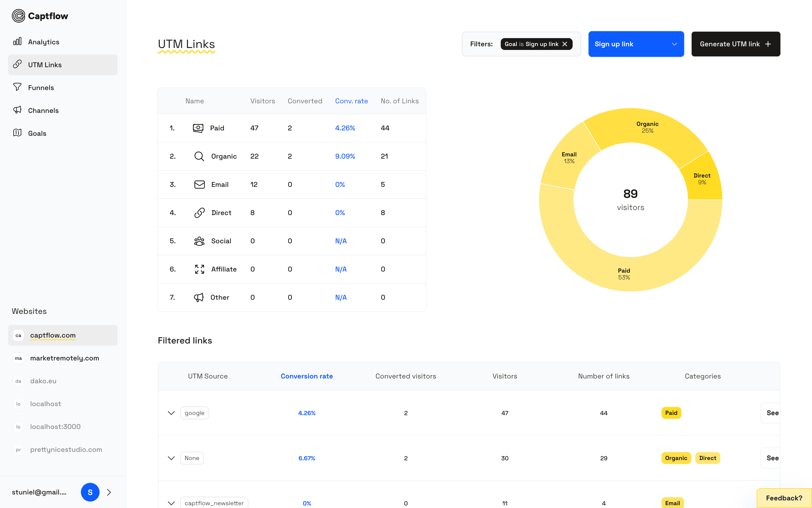Click the Other megaphone icon in table
812x508 pixels.
pyautogui.click(x=199, y=297)
